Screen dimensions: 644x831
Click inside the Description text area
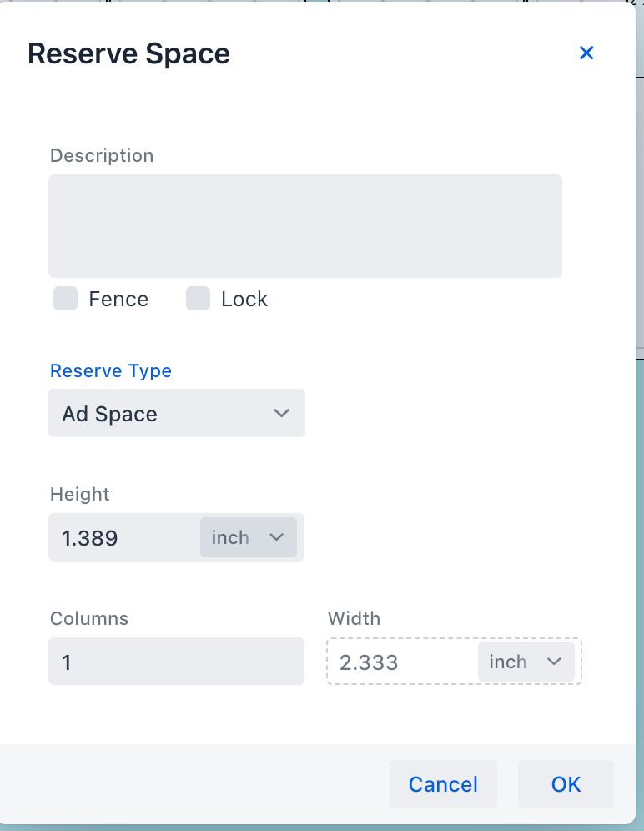pos(304,225)
